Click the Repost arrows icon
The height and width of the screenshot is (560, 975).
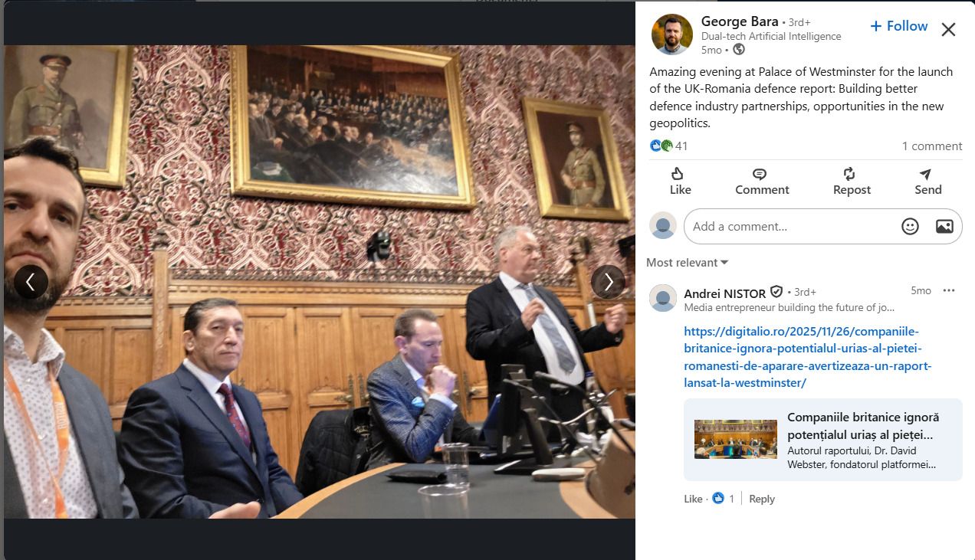849,175
